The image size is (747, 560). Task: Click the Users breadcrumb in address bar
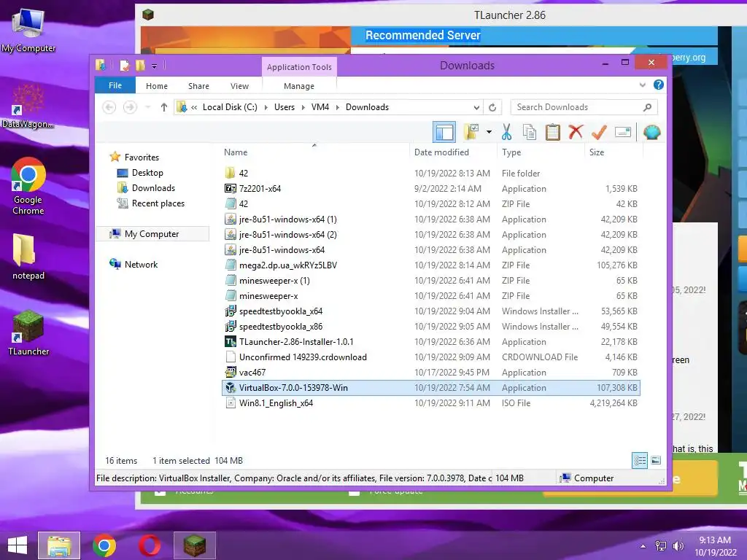(285, 107)
